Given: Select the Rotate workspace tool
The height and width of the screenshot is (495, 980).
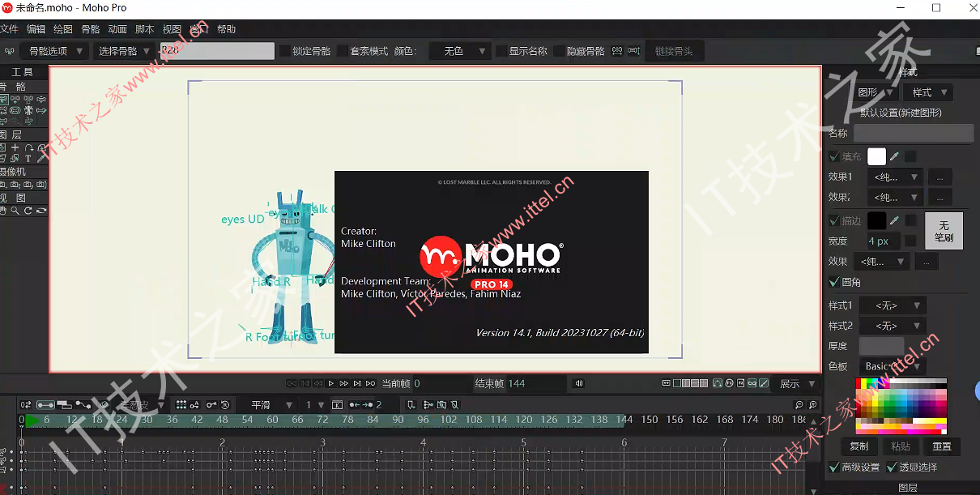Looking at the screenshot, I should (x=28, y=211).
